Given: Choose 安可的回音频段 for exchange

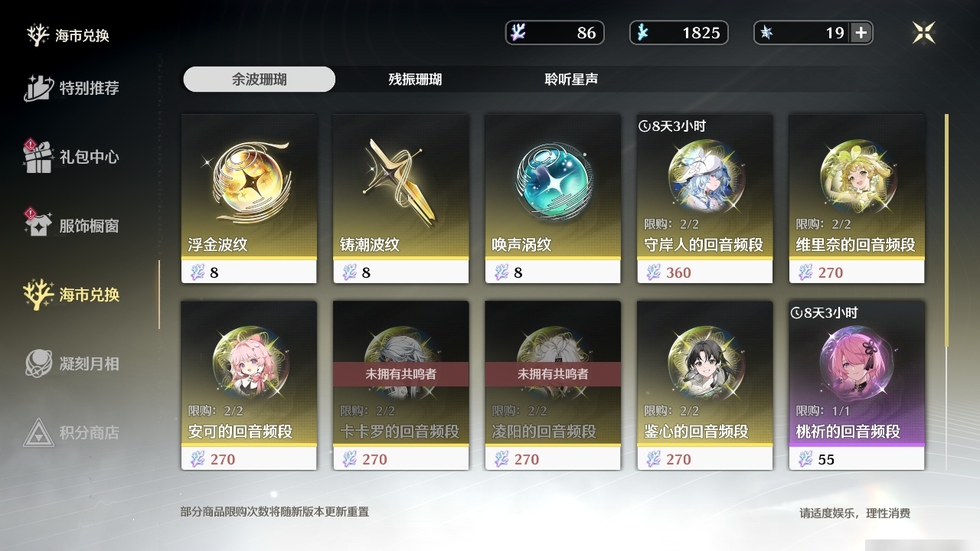Looking at the screenshot, I should click(249, 385).
